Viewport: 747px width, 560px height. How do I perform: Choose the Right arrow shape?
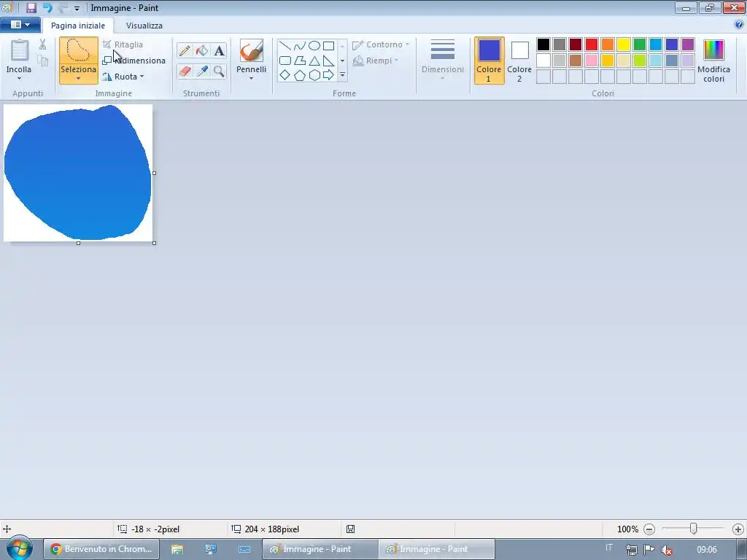tap(329, 75)
